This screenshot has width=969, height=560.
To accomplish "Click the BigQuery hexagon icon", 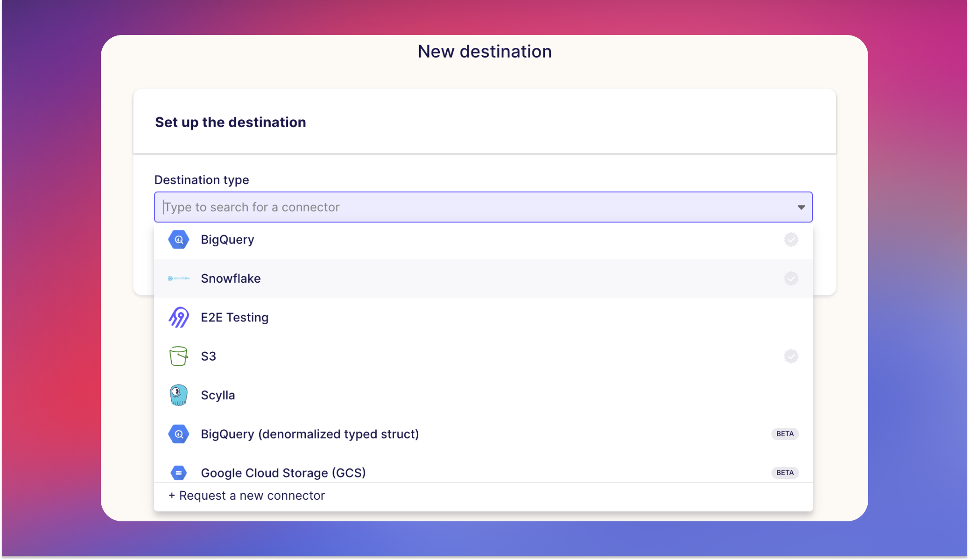I will click(179, 239).
